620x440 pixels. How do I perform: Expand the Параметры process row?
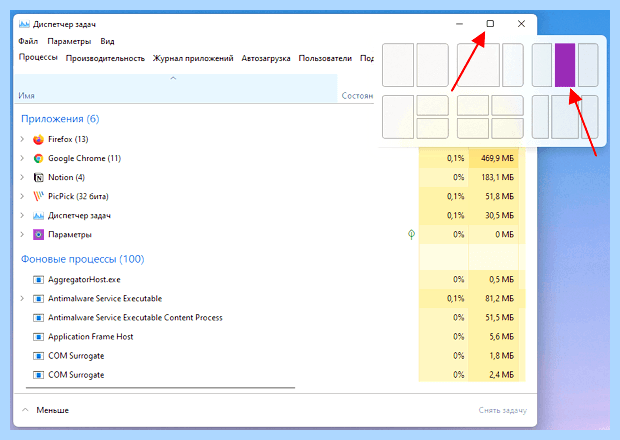(22, 234)
